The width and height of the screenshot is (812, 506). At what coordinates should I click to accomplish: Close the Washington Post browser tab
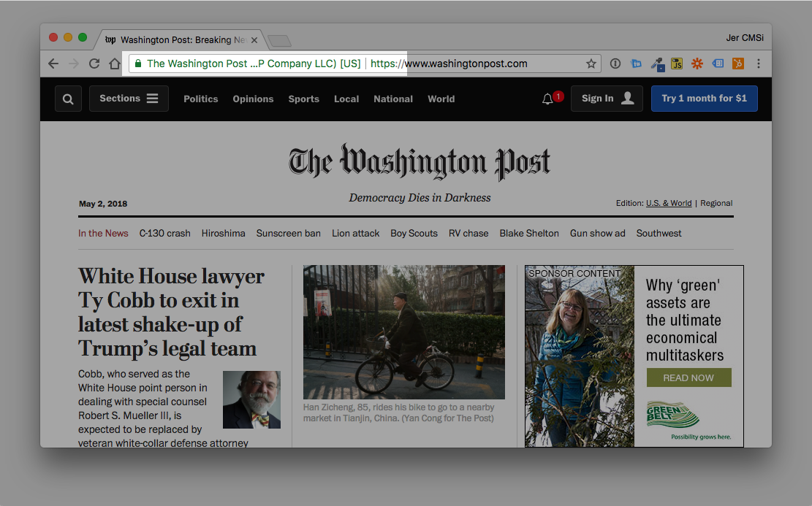pos(254,40)
